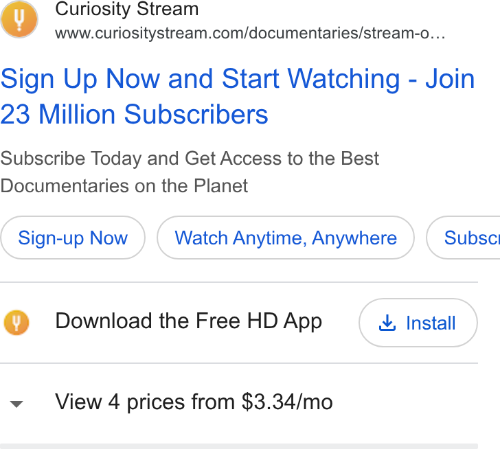Click Documentaries on the Planet text
Screen dimensions: 500x449
click(124, 186)
